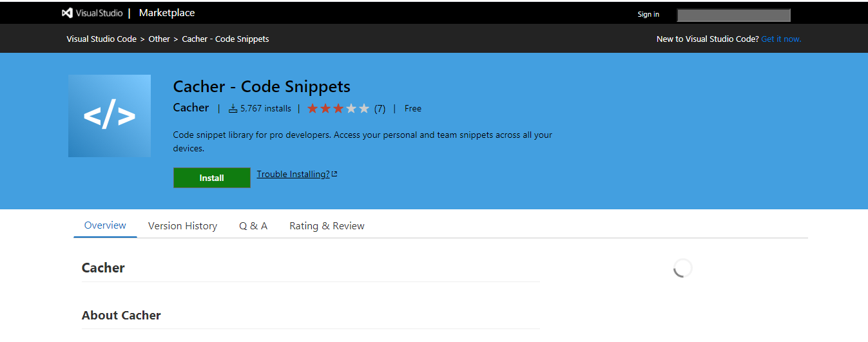The height and width of the screenshot is (342, 868).
Task: Open the Trouble Installing? link
Action: [x=293, y=174]
